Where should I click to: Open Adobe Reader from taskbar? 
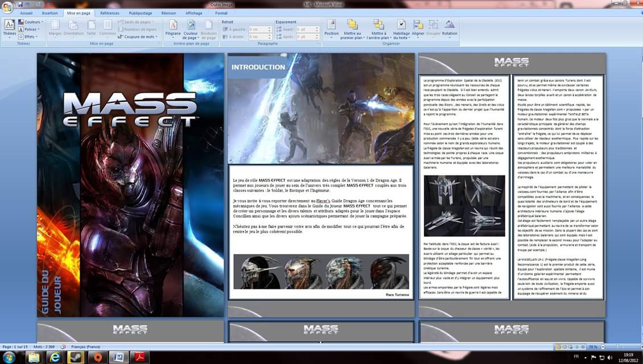pos(140,357)
